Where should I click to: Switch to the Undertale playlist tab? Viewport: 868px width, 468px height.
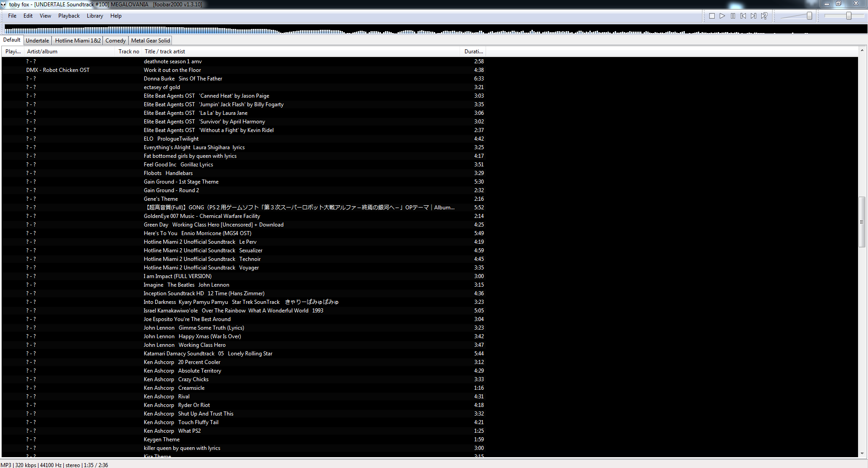(37, 41)
